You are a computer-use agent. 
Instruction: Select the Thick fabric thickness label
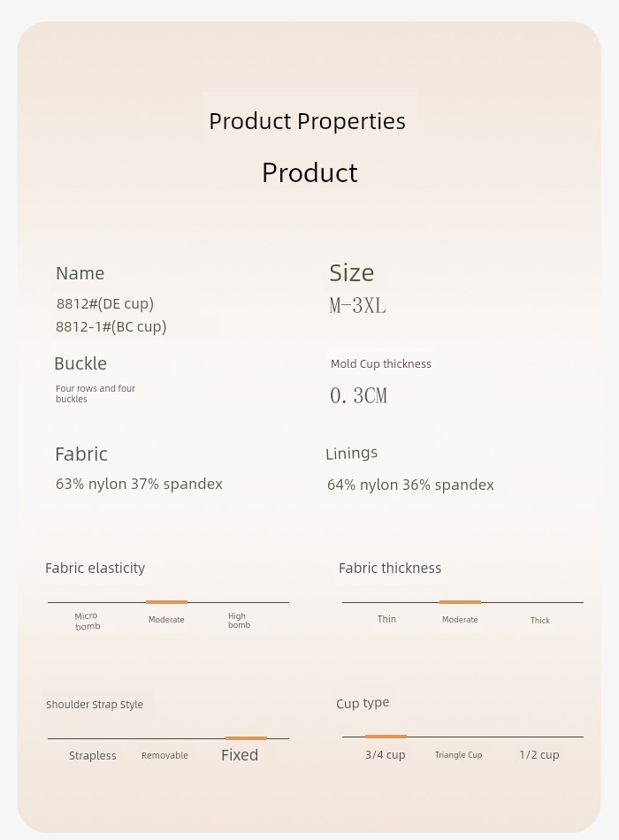point(539,621)
